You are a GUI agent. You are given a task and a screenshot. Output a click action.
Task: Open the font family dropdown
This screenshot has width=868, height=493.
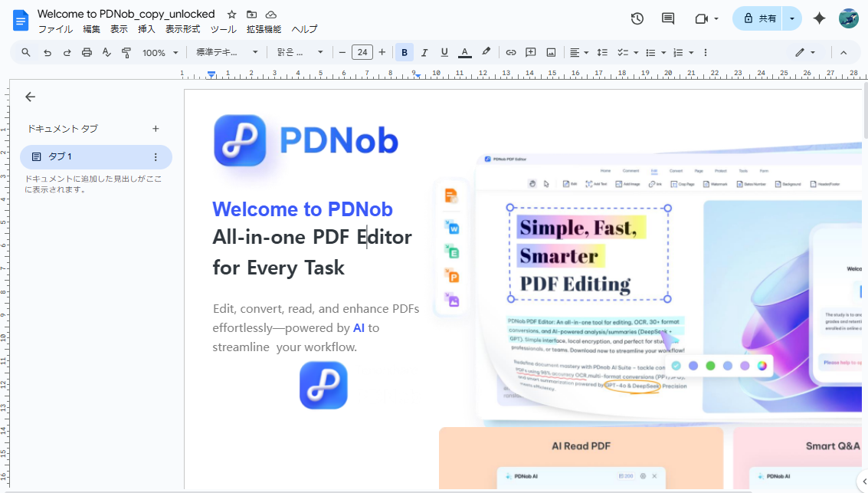pos(300,53)
